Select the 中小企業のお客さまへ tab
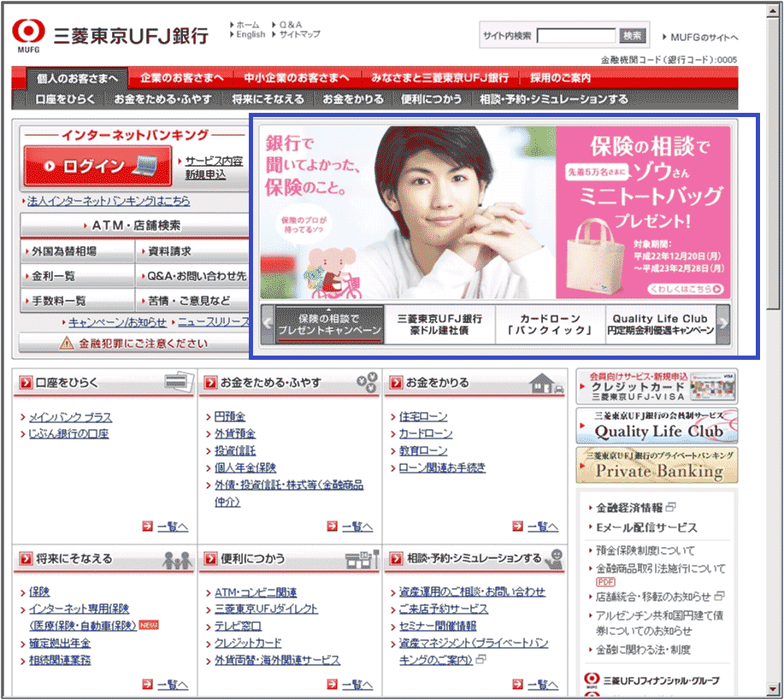 coord(297,78)
